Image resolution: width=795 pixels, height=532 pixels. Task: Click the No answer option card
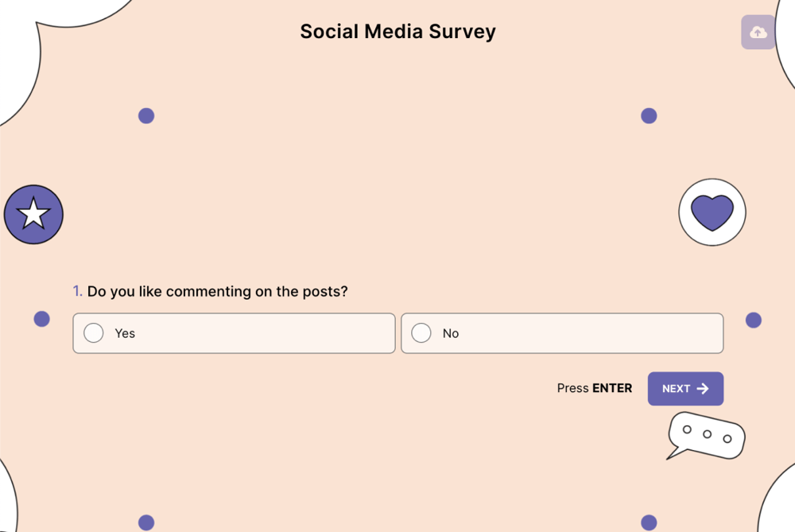(x=562, y=333)
